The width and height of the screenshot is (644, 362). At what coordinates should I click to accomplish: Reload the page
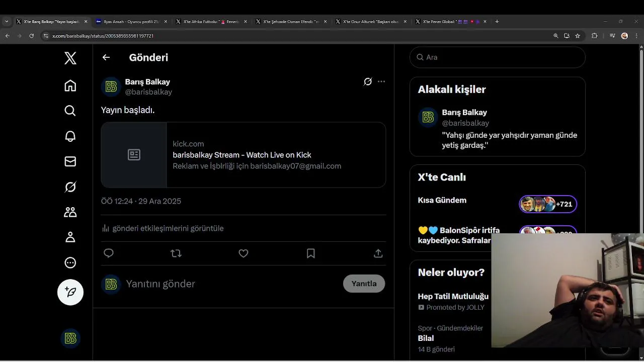[32, 36]
